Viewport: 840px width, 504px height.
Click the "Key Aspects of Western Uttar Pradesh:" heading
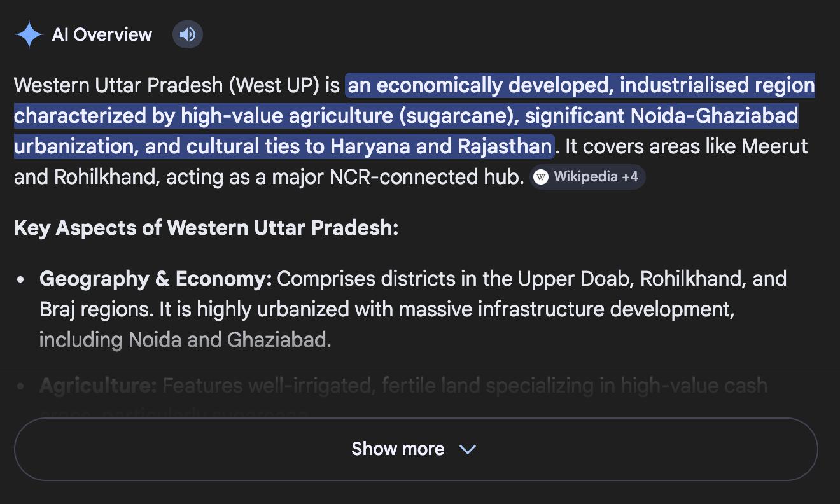pyautogui.click(x=206, y=228)
